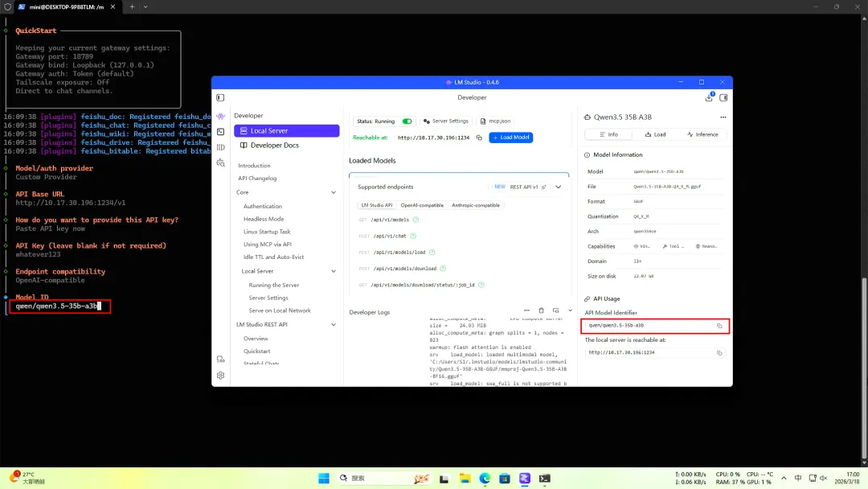This screenshot has height=489, width=868.
Task: Select the Info tab for the model
Action: pos(608,134)
